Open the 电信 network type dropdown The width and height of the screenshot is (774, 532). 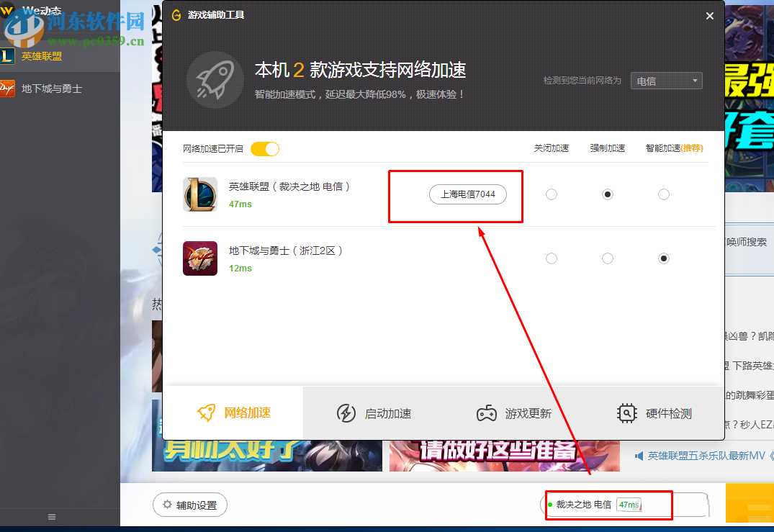click(x=666, y=80)
